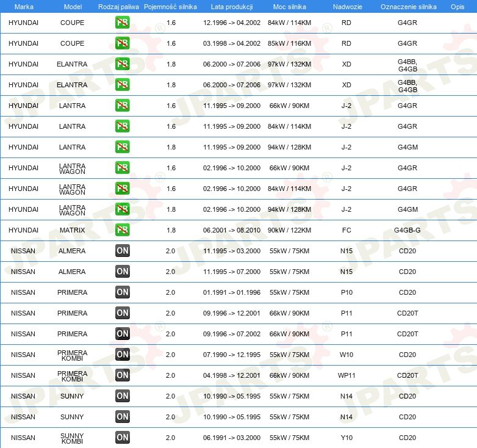Click the Oznaczenie silnika column header

click(x=408, y=7)
